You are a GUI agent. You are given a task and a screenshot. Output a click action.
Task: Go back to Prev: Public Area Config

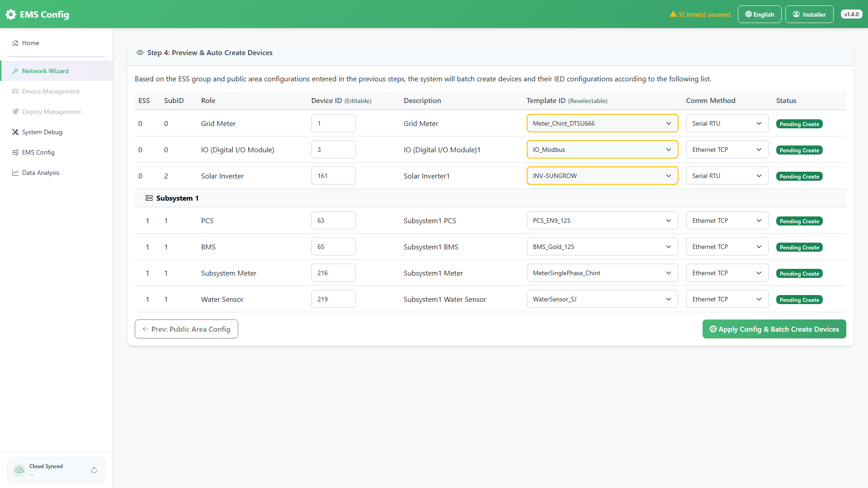186,329
